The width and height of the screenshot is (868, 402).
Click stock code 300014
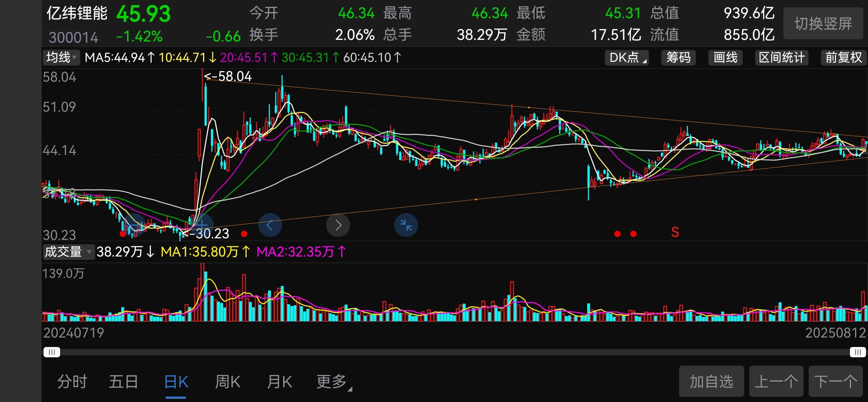(x=73, y=37)
